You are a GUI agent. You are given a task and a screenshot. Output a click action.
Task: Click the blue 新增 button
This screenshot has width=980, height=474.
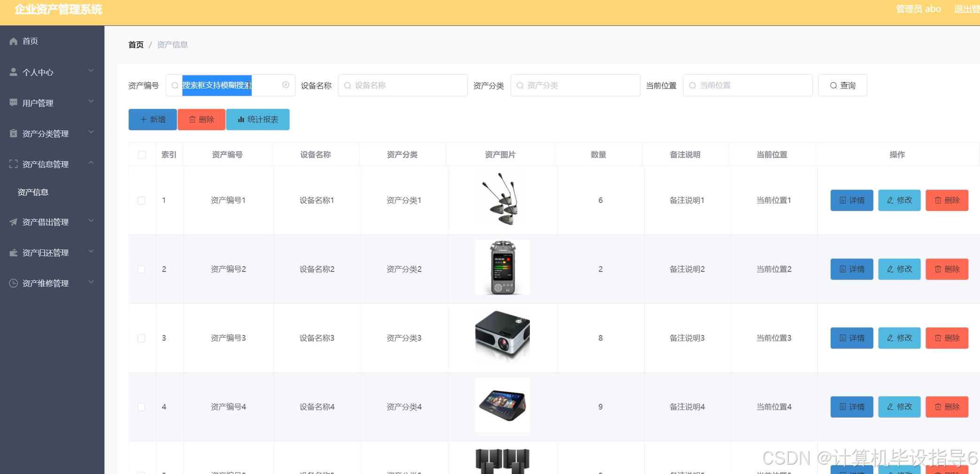[x=153, y=119]
